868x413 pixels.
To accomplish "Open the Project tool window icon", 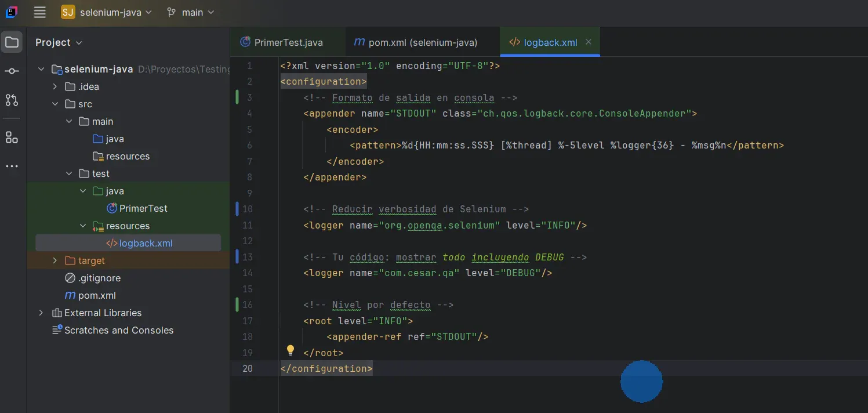I will pyautogui.click(x=13, y=41).
